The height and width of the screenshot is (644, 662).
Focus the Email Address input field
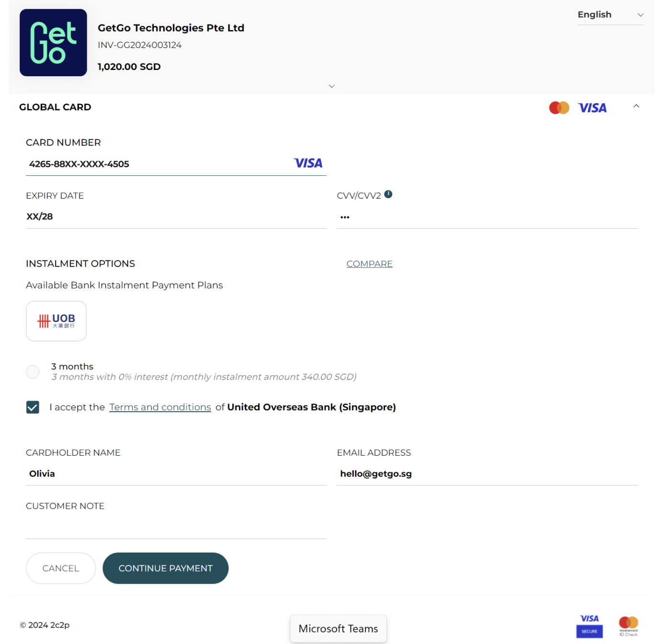pos(487,474)
